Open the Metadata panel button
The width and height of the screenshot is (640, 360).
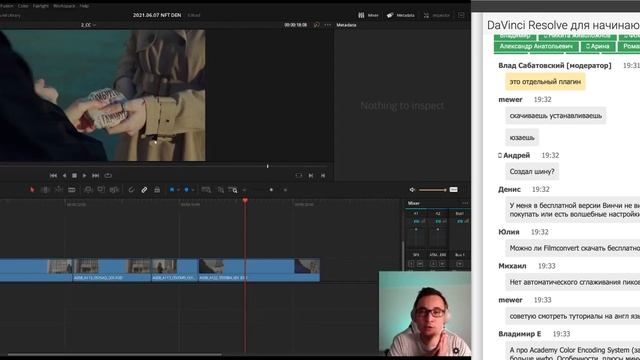click(400, 15)
